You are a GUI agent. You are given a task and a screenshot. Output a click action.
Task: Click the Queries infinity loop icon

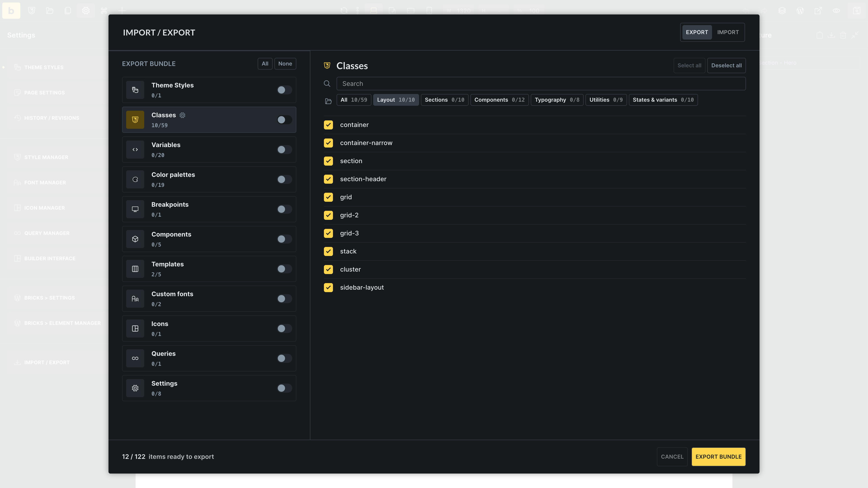coord(135,358)
